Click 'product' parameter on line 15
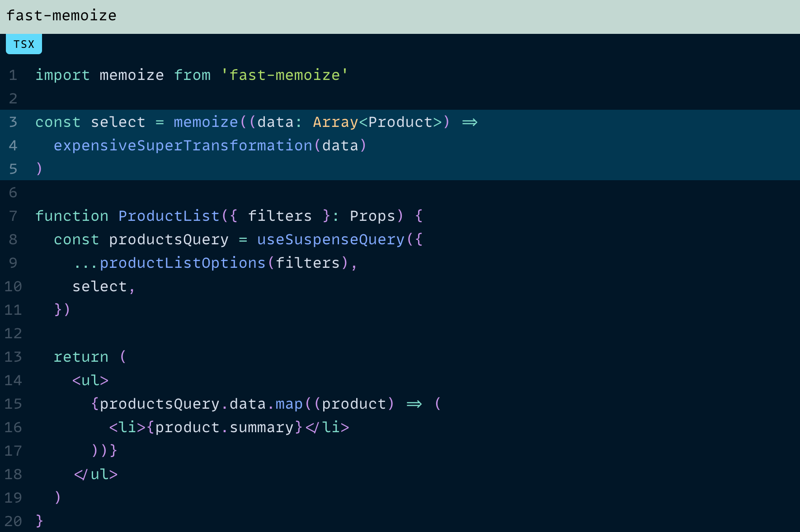 pyautogui.click(x=354, y=404)
